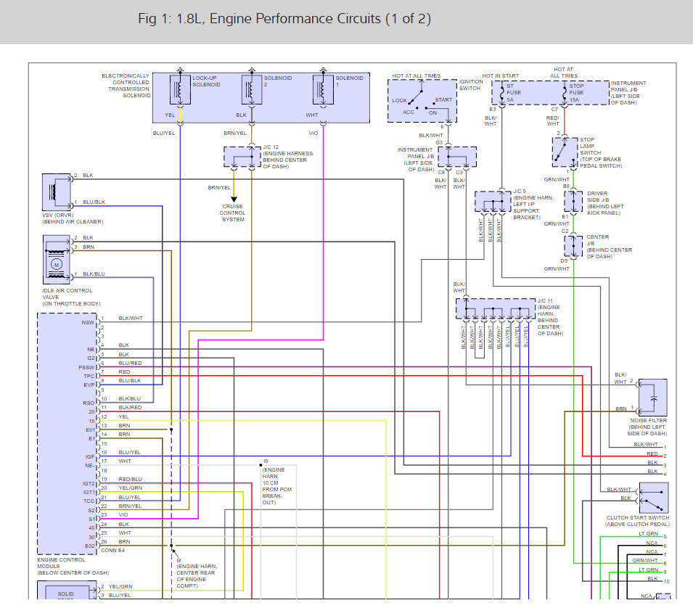Image resolution: width=693 pixels, height=616 pixels.
Task: Click the 'CONN E4' label
Action: pos(112,551)
